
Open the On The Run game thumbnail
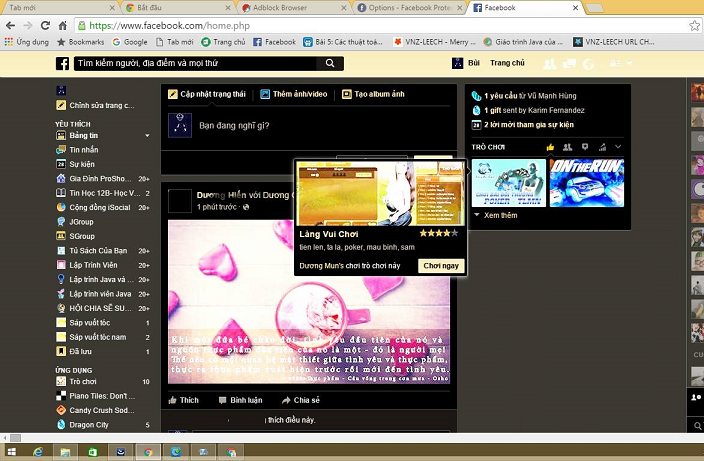coord(587,183)
